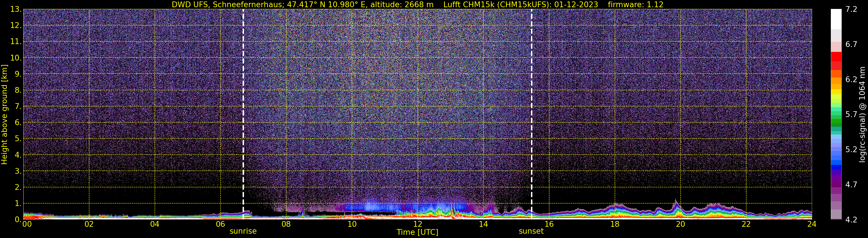This screenshot has width=868, height=238.
Task: Click the 'sunset' label below the time axis
Action: click(x=531, y=231)
